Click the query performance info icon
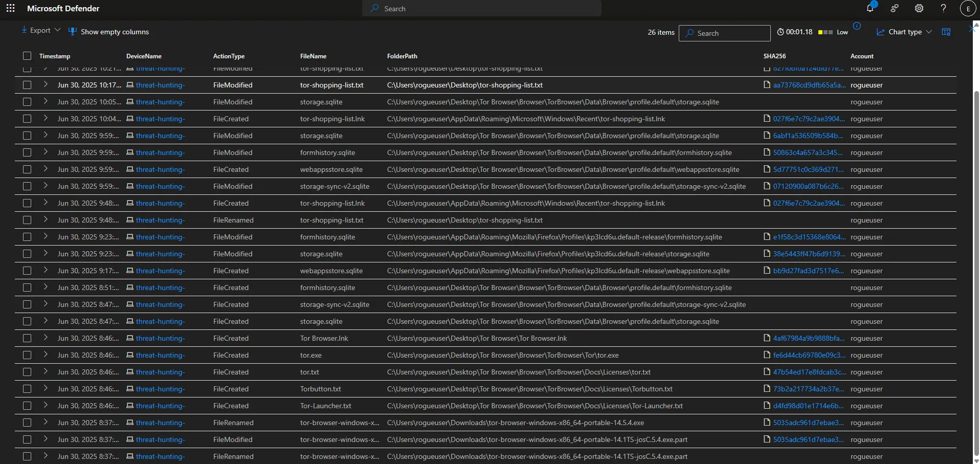 click(857, 26)
